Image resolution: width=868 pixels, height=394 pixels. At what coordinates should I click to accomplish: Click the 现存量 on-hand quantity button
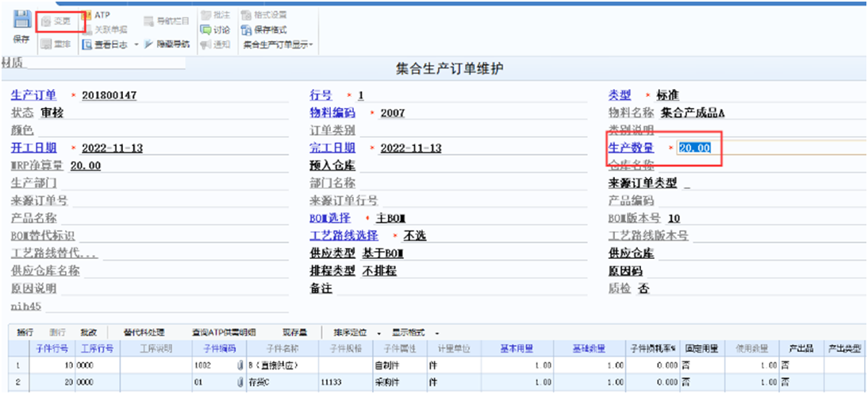click(x=294, y=333)
